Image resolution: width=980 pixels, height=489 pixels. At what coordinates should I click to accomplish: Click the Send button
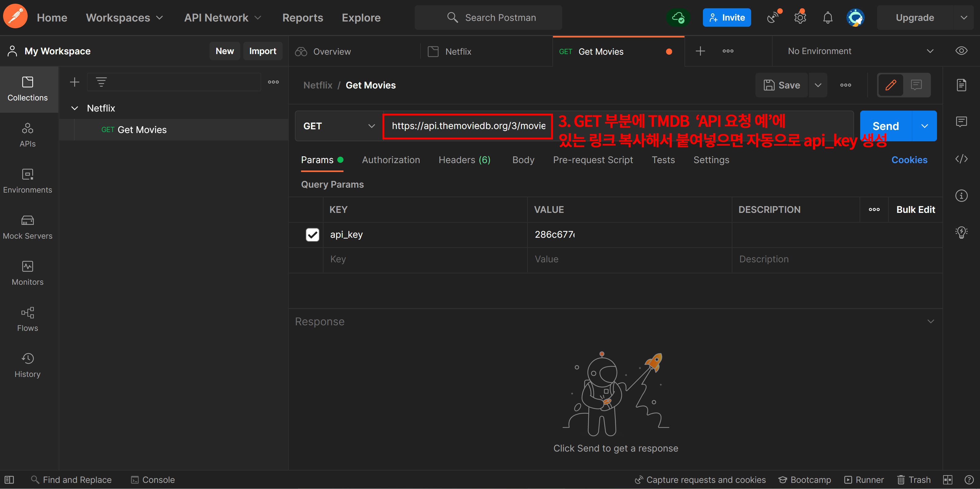(x=886, y=126)
